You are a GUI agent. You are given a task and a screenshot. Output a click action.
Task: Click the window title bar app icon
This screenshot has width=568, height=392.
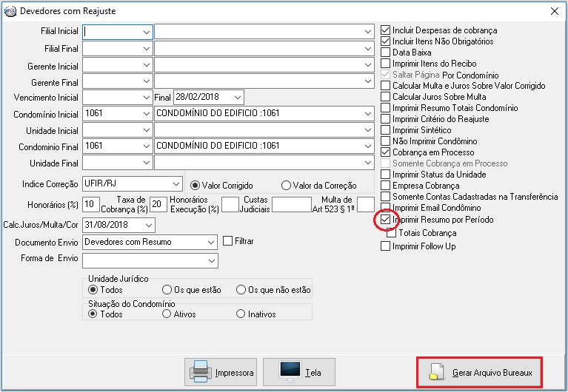coord(10,11)
